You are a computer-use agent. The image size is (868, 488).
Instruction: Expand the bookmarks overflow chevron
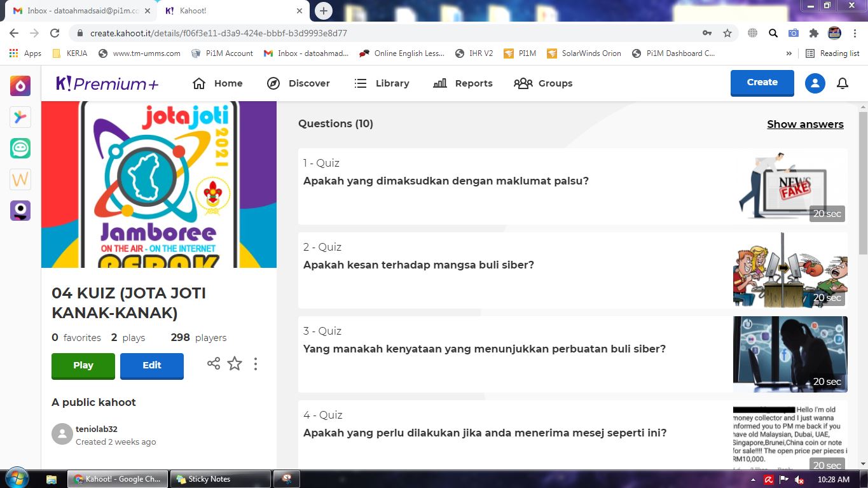[x=789, y=53]
